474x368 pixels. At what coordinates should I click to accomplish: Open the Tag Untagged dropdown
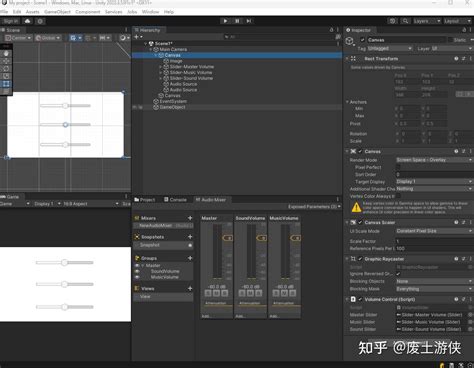(390, 49)
